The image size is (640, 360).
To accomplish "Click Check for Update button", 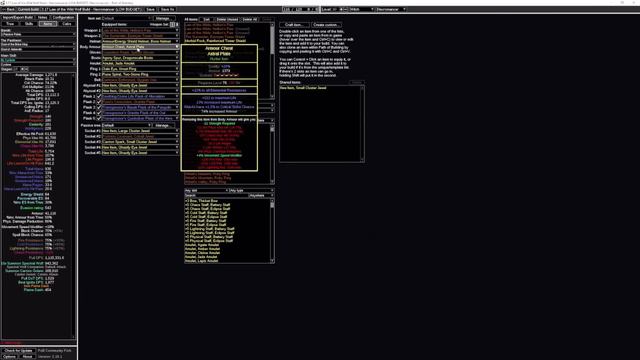I will [x=18, y=351].
